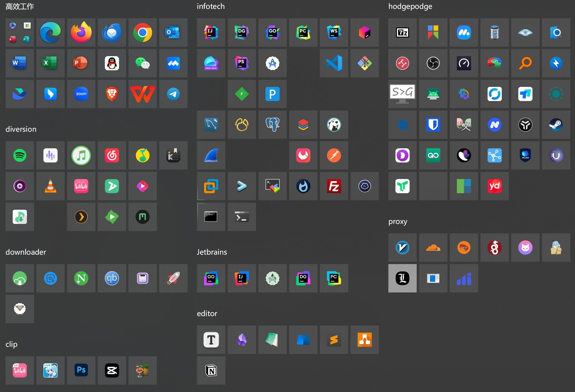The height and width of the screenshot is (392, 575).
Task: Launch Photoshop tile
Action: [x=81, y=370]
